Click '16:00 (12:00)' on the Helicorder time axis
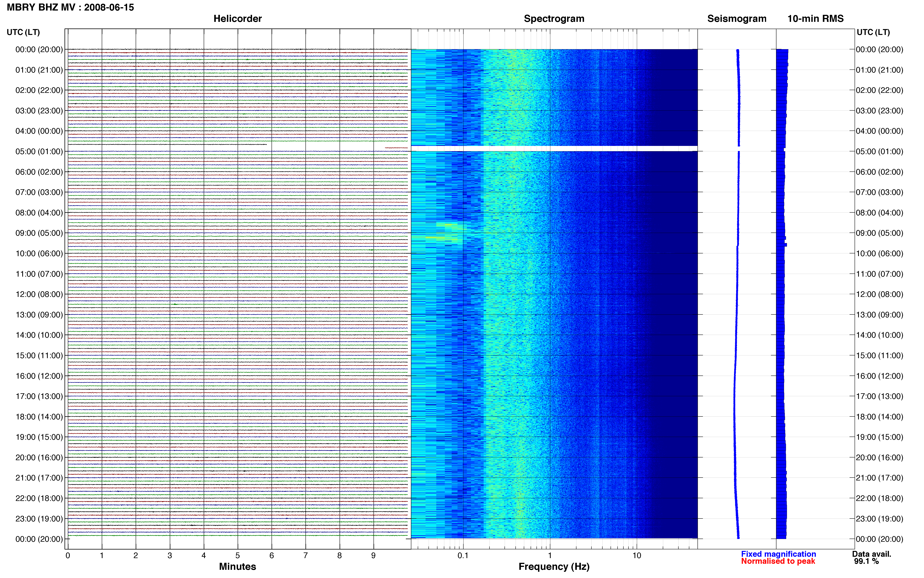Image resolution: width=924 pixels, height=578 pixels. (39, 376)
